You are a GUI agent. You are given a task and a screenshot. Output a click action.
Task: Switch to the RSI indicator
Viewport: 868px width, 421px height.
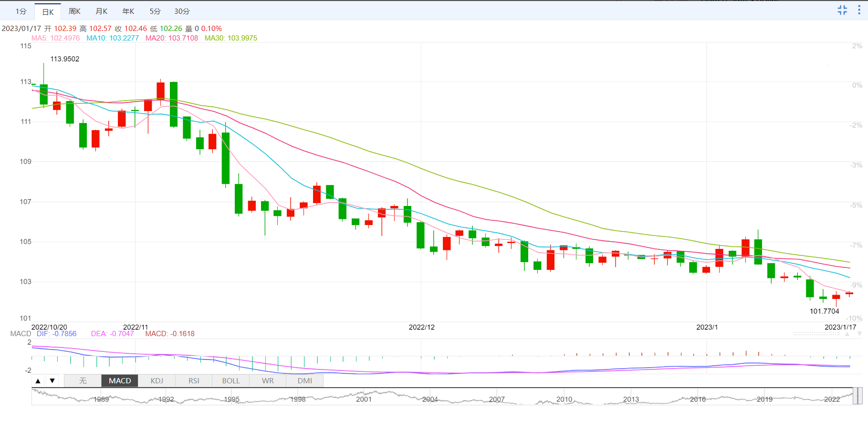194,381
